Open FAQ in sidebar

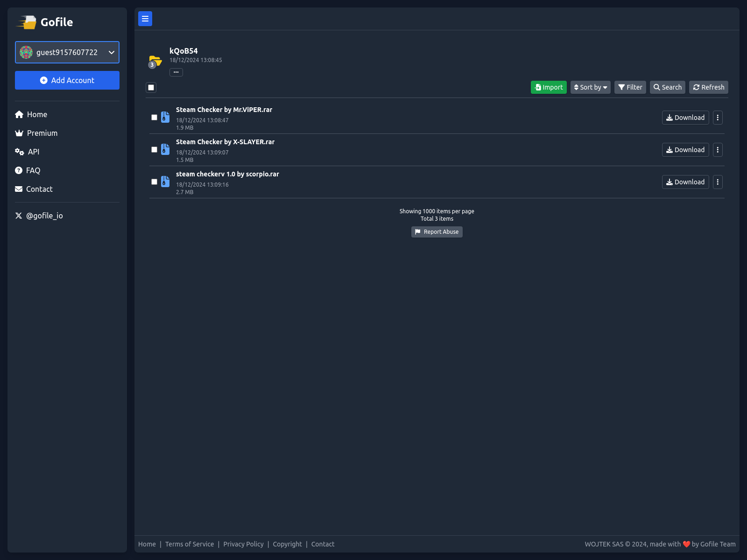[28, 170]
